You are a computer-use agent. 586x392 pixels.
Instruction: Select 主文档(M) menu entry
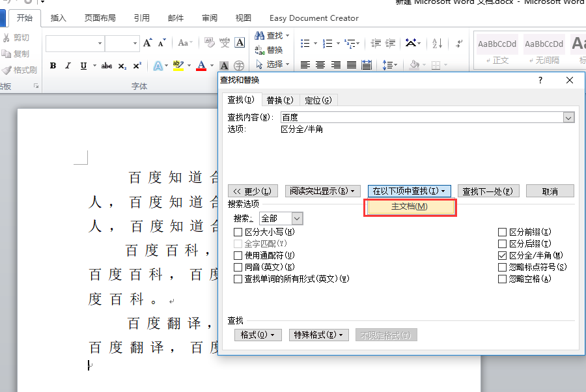pyautogui.click(x=410, y=206)
